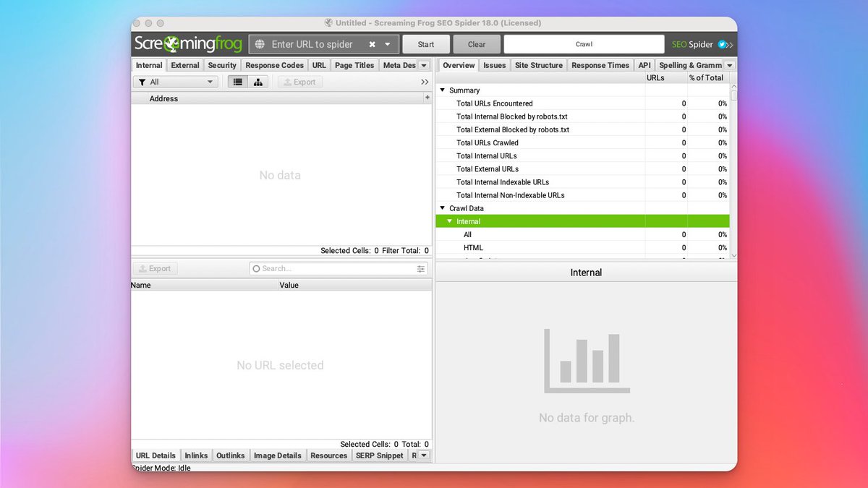Viewport: 868px width, 488px height.
Task: Select Total URLs Encountered row
Action: click(x=582, y=103)
